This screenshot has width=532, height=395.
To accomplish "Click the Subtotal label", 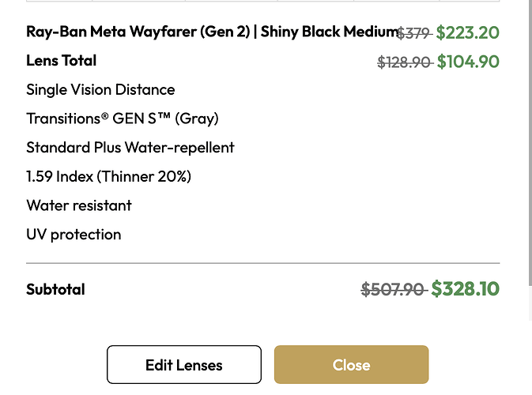I will 55,289.
